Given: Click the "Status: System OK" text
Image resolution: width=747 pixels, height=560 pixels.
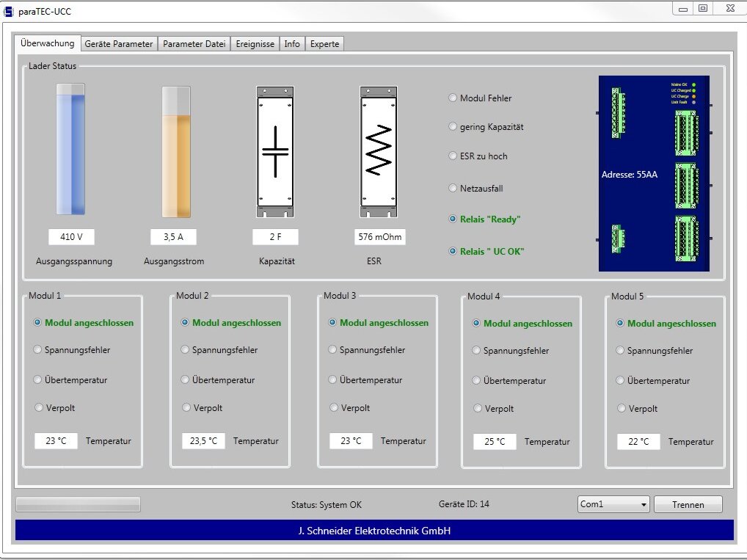Looking at the screenshot, I should (327, 505).
